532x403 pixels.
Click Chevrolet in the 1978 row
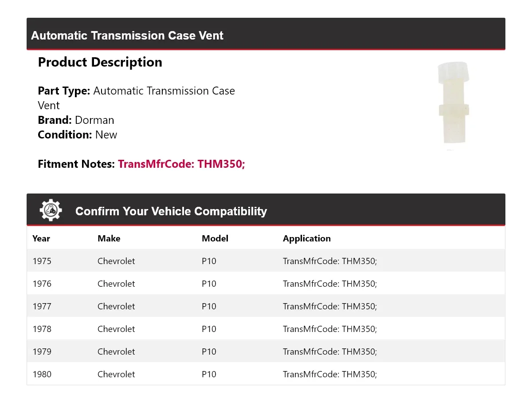click(x=116, y=329)
